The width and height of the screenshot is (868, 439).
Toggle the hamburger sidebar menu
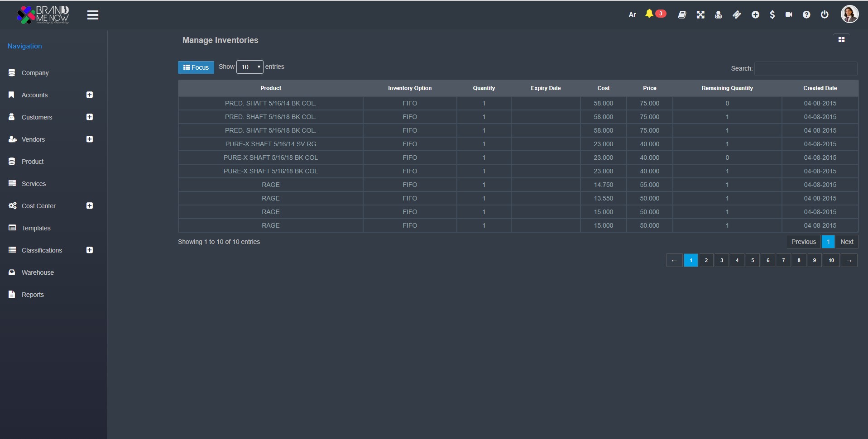[x=93, y=15]
